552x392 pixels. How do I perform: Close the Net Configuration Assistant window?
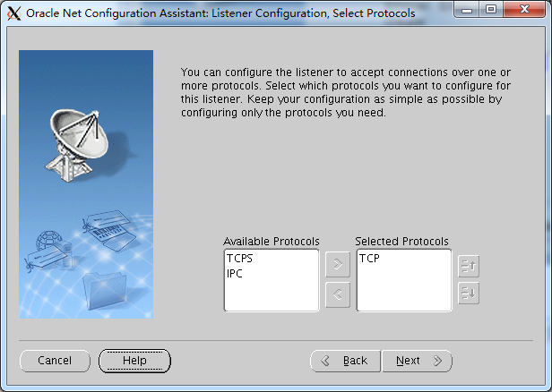524,9
